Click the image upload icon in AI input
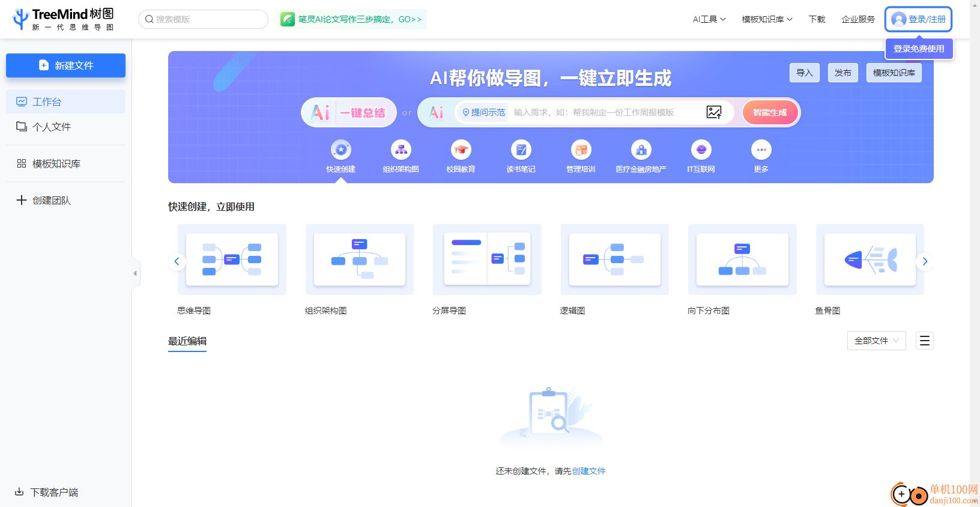 pos(714,112)
